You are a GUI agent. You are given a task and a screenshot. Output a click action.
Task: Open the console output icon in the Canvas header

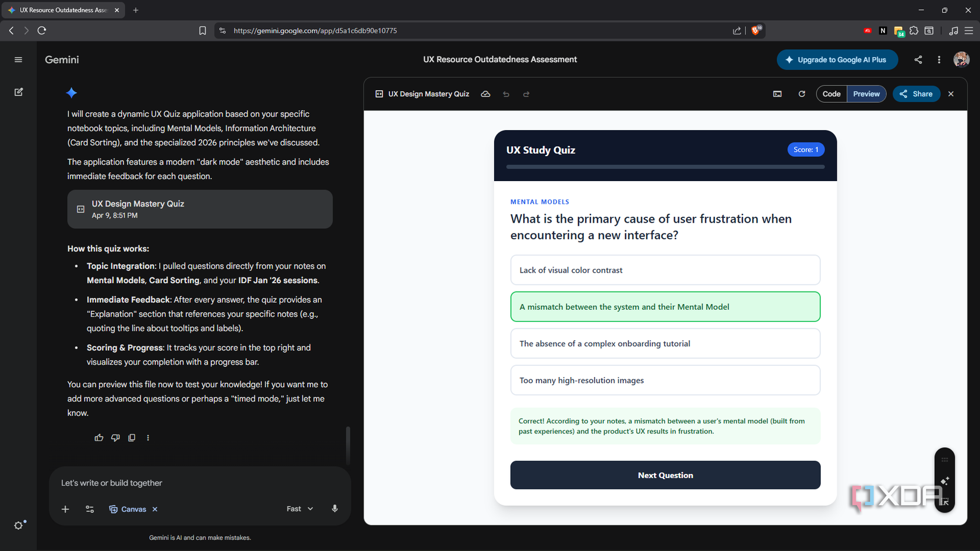(x=777, y=94)
